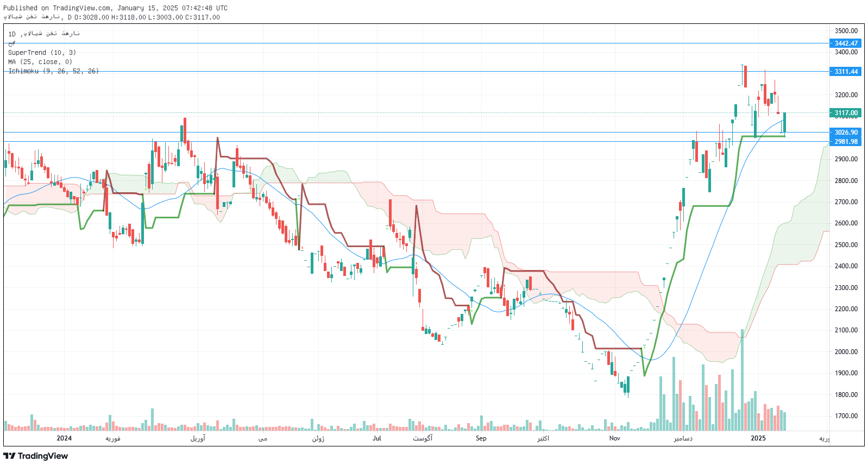Click the green 3117.00 current price label
Screen dimensions: 868x466
(x=846, y=113)
